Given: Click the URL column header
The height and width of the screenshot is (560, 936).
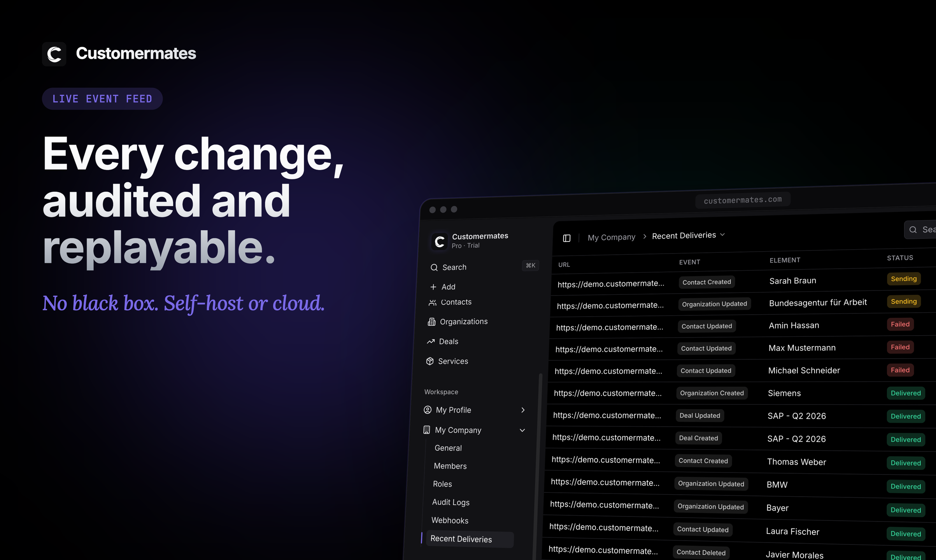Looking at the screenshot, I should pyautogui.click(x=564, y=265).
